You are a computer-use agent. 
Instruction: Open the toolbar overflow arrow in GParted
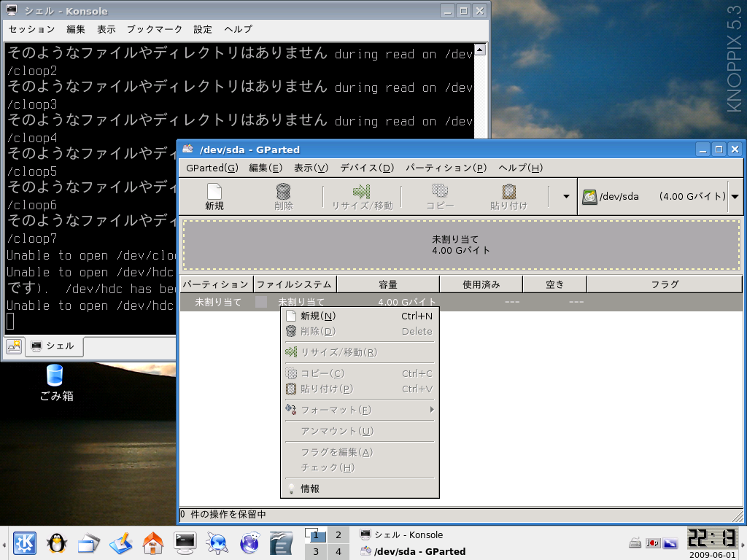pyautogui.click(x=566, y=196)
